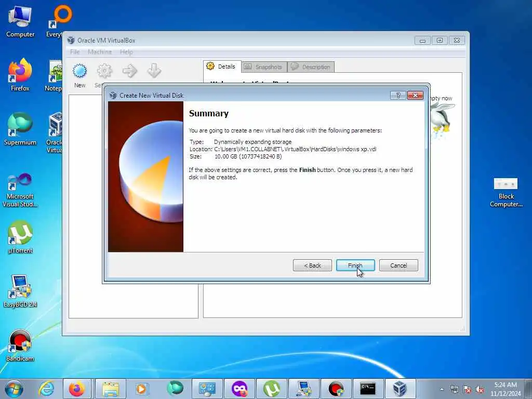Screen dimensions: 532x399
Task: Select the Block Computer desktop icon
Action: (x=506, y=192)
